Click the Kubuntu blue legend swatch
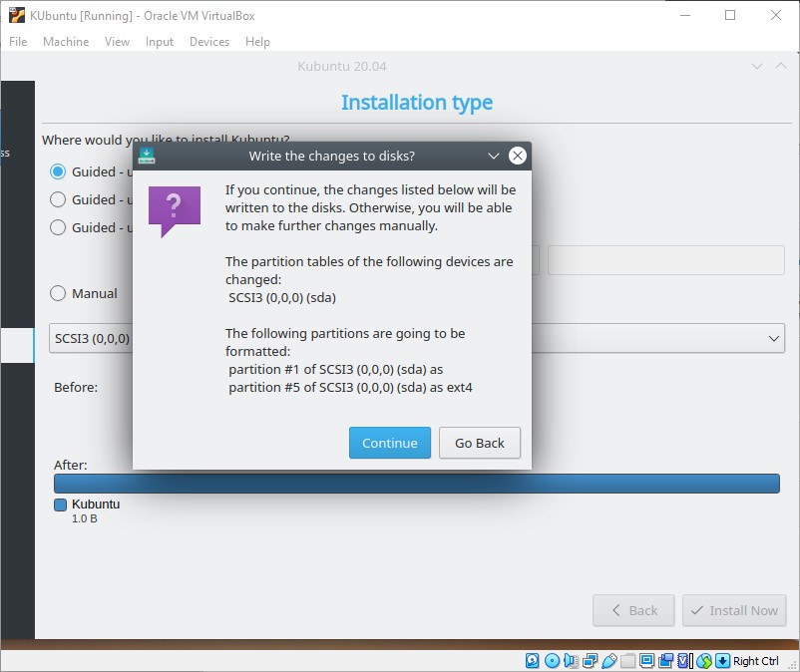This screenshot has width=800, height=672. (60, 504)
